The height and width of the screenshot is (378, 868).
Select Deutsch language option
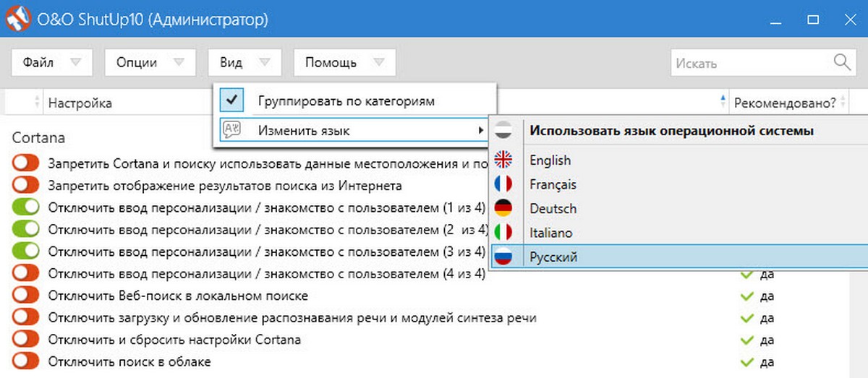[553, 208]
